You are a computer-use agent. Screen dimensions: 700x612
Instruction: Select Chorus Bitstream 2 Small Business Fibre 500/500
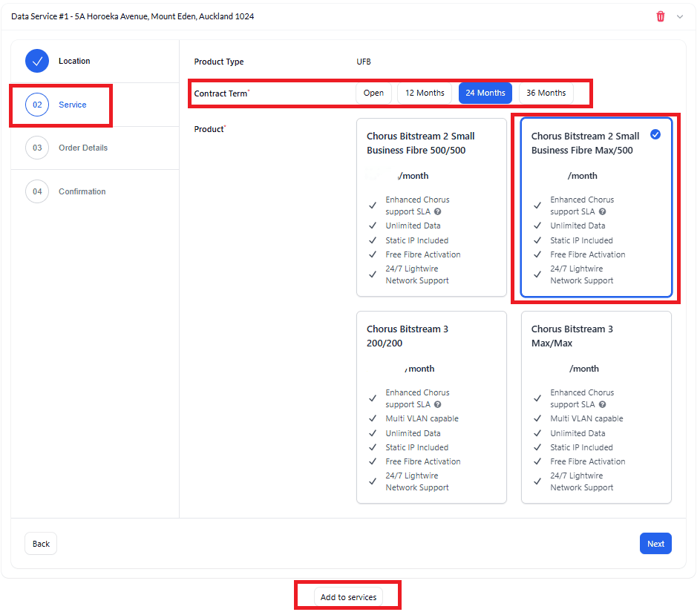point(431,207)
